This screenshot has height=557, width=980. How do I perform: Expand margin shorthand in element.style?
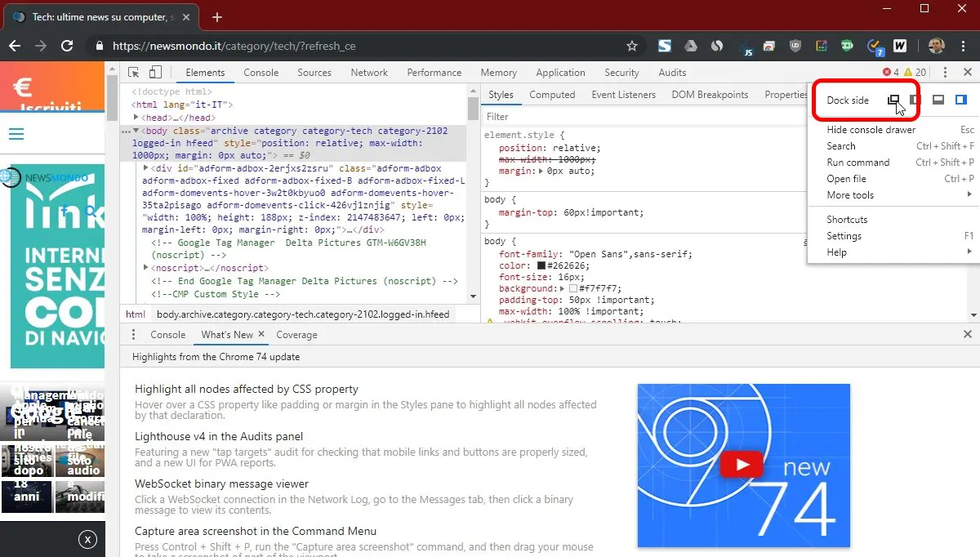click(541, 172)
